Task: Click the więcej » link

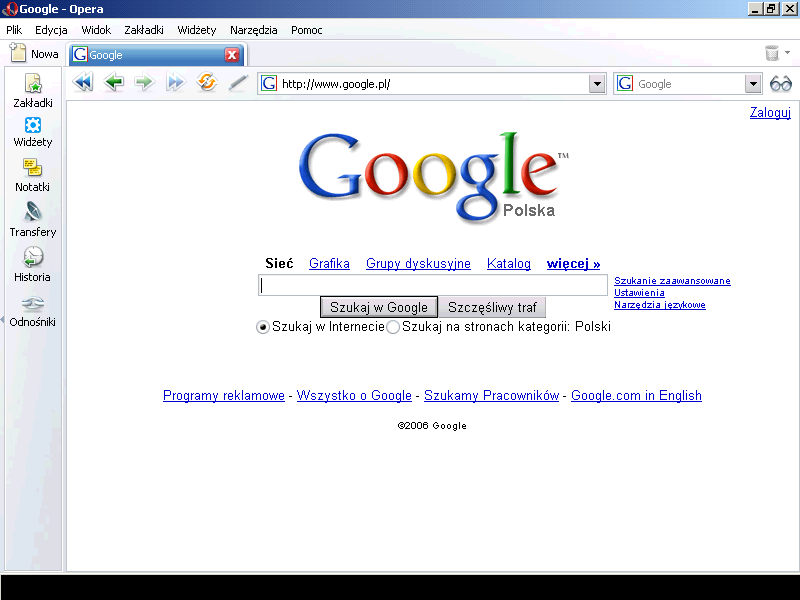Action: pos(573,263)
